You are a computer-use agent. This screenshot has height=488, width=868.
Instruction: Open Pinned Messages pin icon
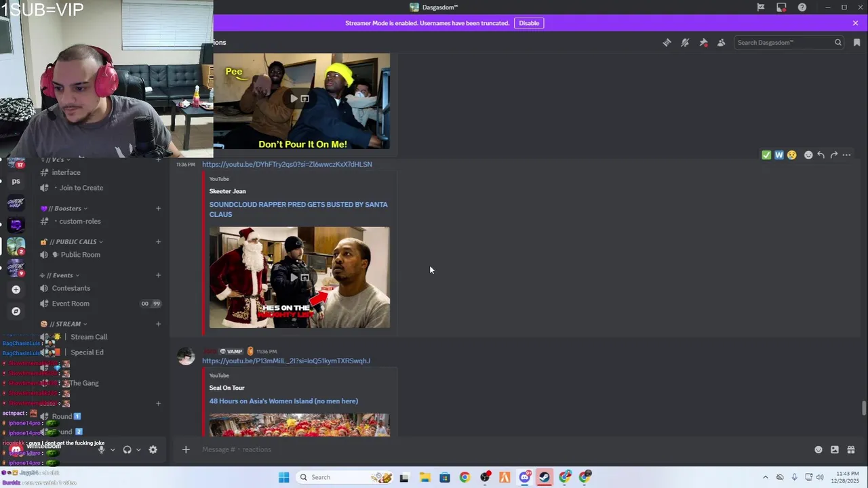pos(703,42)
